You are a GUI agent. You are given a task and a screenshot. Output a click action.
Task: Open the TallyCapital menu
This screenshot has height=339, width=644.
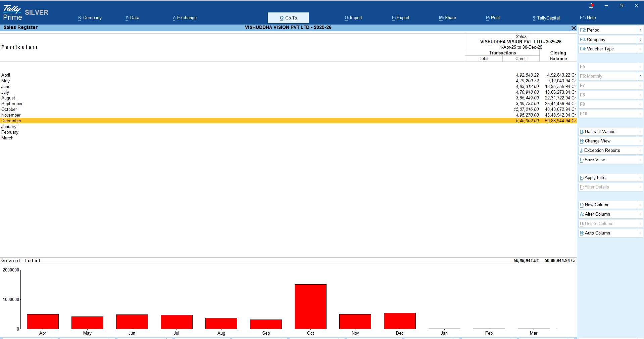pyautogui.click(x=546, y=18)
